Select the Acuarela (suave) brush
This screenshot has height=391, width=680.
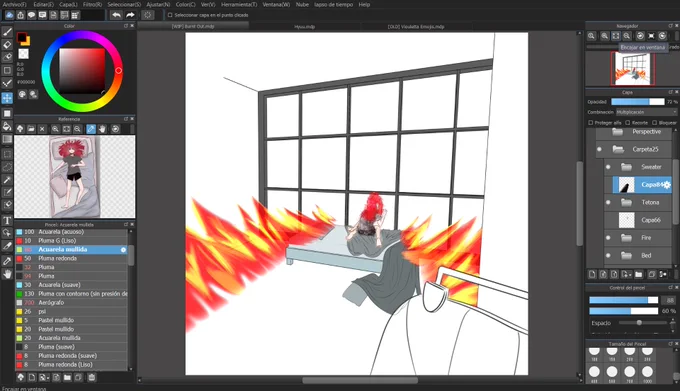(x=72, y=285)
